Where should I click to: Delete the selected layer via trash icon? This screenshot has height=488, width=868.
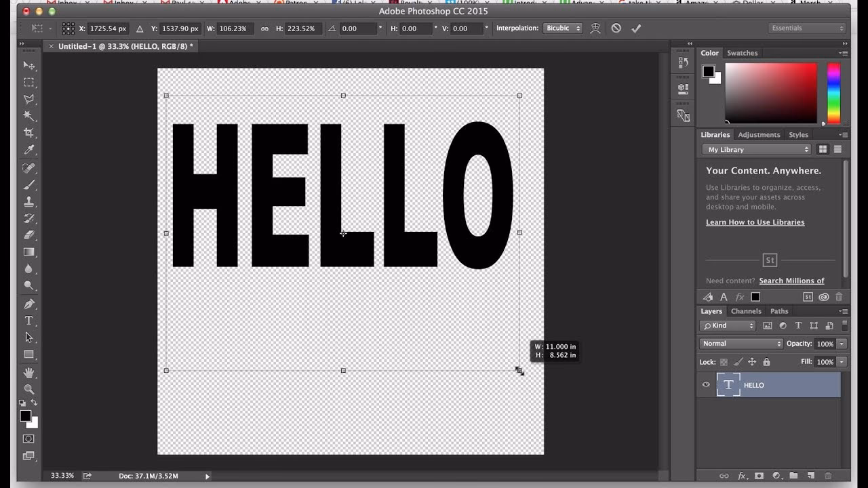coord(828,476)
